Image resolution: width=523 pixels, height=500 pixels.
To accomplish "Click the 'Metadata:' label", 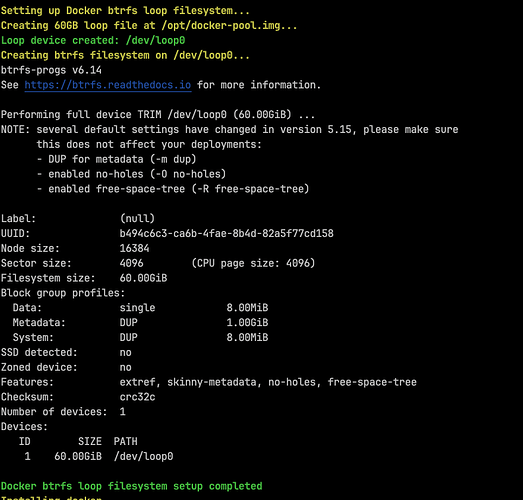I will [x=39, y=323].
